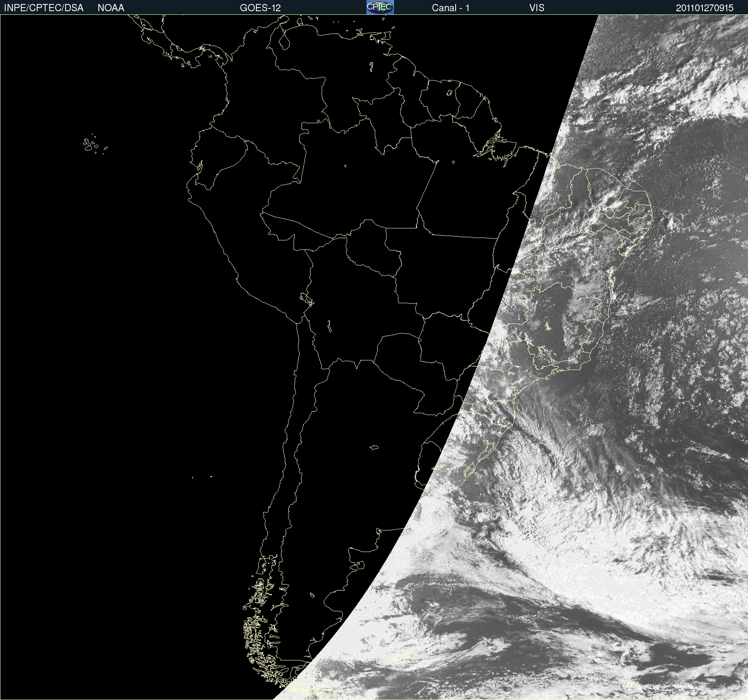748x700 pixels.
Task: Click the GOES-12 satellite label
Action: tap(260, 8)
